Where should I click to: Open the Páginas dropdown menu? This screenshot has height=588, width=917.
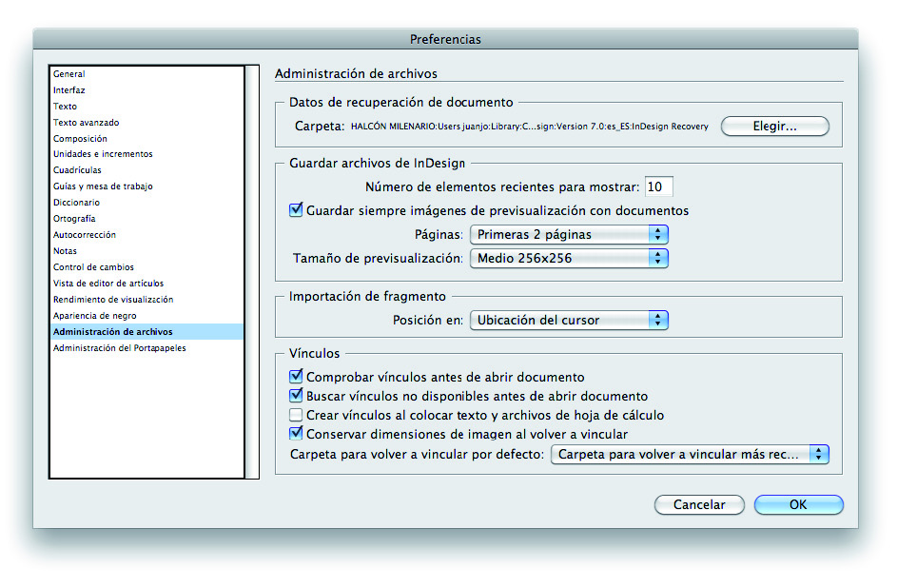[569, 234]
